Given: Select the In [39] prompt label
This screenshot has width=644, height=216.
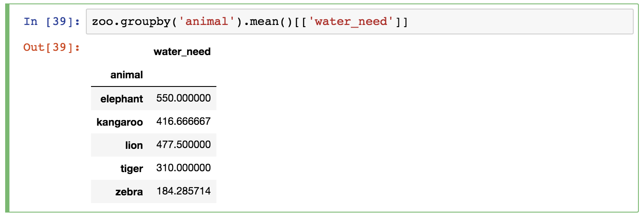Looking at the screenshot, I should coord(52,22).
